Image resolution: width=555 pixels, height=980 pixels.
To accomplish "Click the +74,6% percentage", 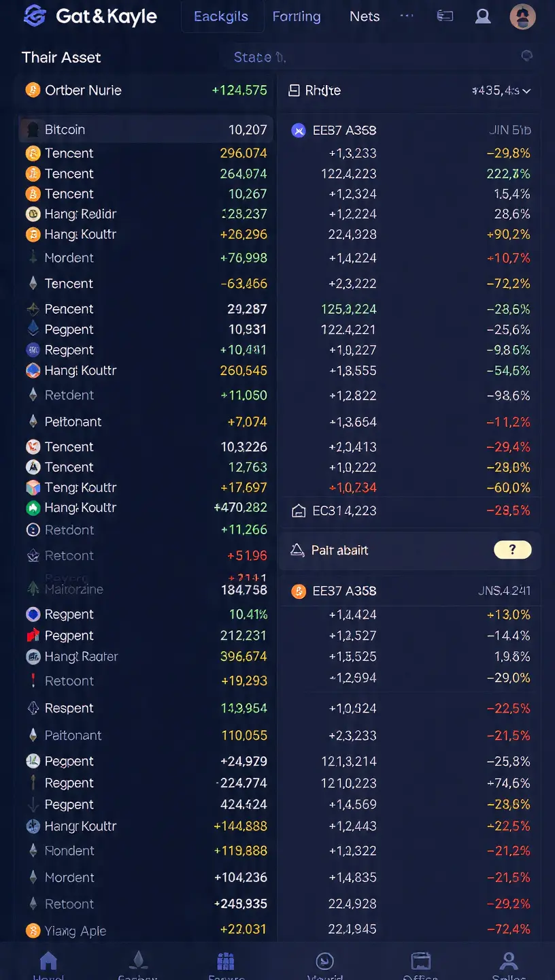I will pyautogui.click(x=509, y=783).
